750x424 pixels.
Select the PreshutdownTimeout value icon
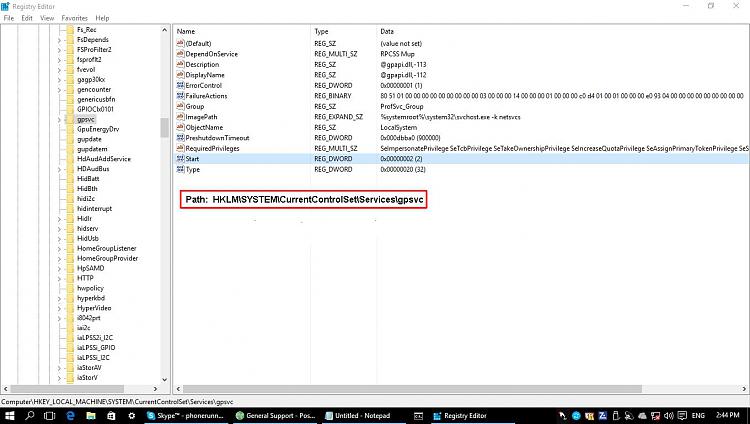[180, 138]
